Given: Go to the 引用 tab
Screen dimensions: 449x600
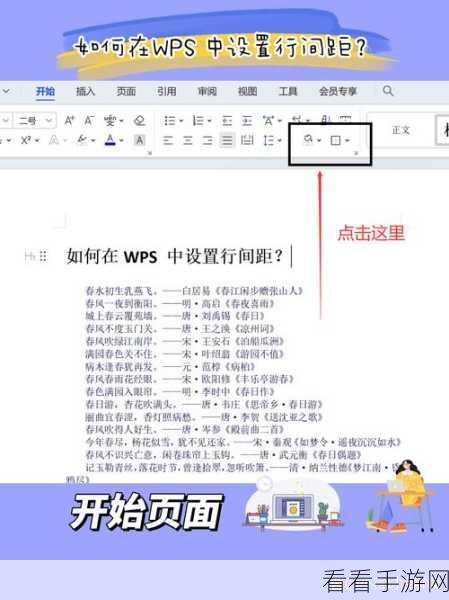Looking at the screenshot, I should [167, 91].
